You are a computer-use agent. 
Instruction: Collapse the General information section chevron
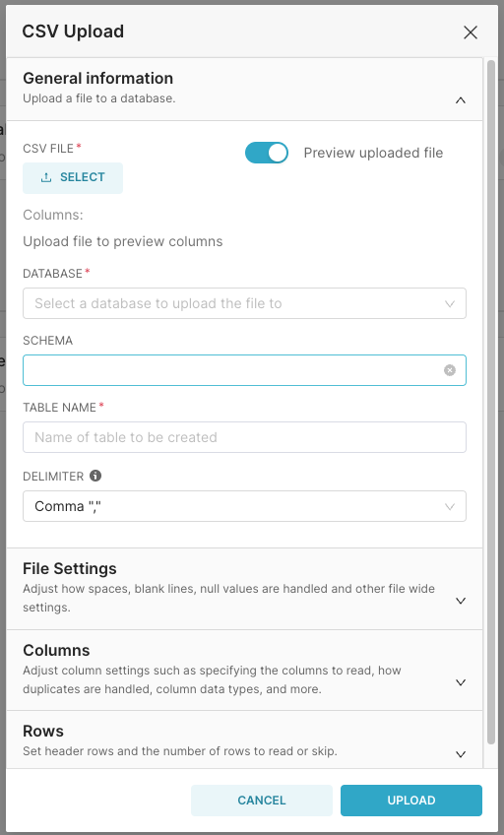(461, 100)
